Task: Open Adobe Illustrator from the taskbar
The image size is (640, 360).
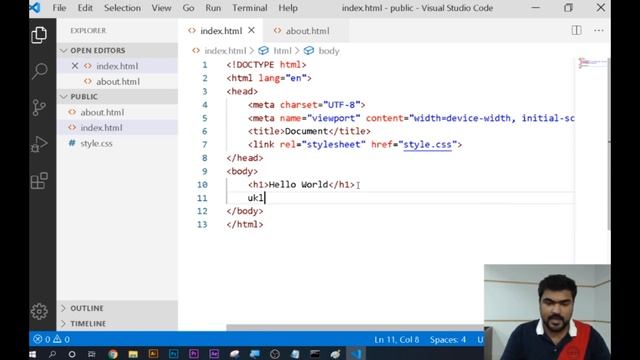Action: (x=153, y=354)
